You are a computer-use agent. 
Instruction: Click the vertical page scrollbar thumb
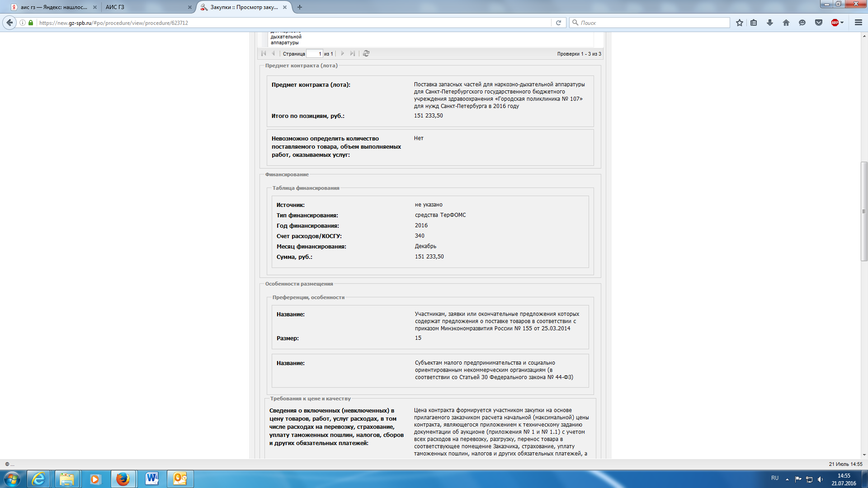click(x=864, y=211)
